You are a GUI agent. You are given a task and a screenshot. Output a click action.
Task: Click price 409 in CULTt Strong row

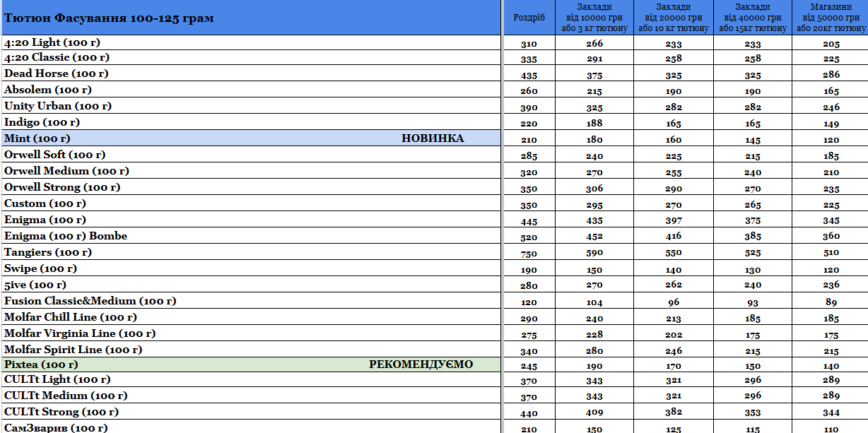[594, 412]
